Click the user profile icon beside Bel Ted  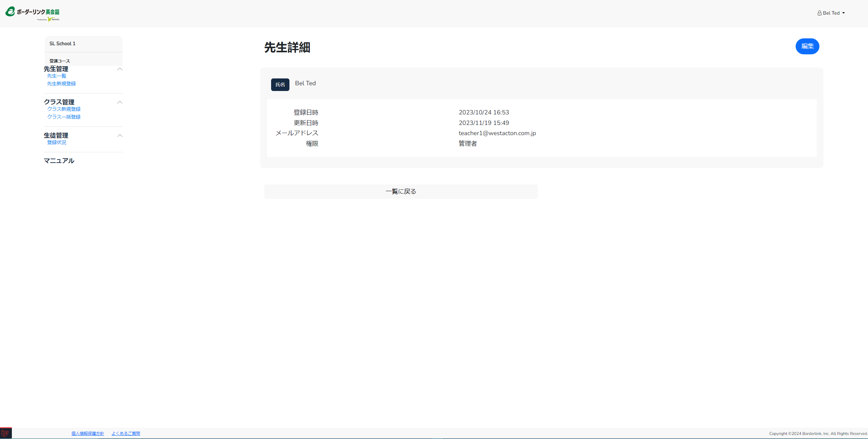[819, 13]
